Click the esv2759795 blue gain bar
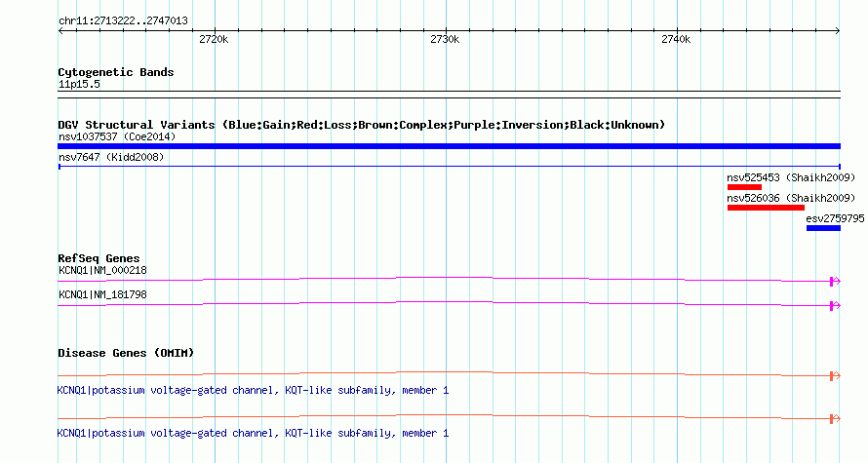The height and width of the screenshot is (463, 868). pyautogui.click(x=823, y=228)
